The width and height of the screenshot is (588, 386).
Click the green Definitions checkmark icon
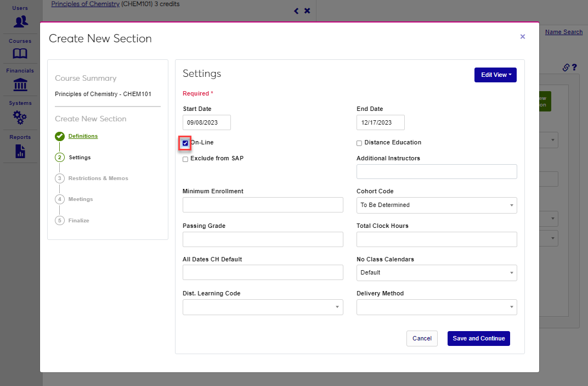[60, 136]
